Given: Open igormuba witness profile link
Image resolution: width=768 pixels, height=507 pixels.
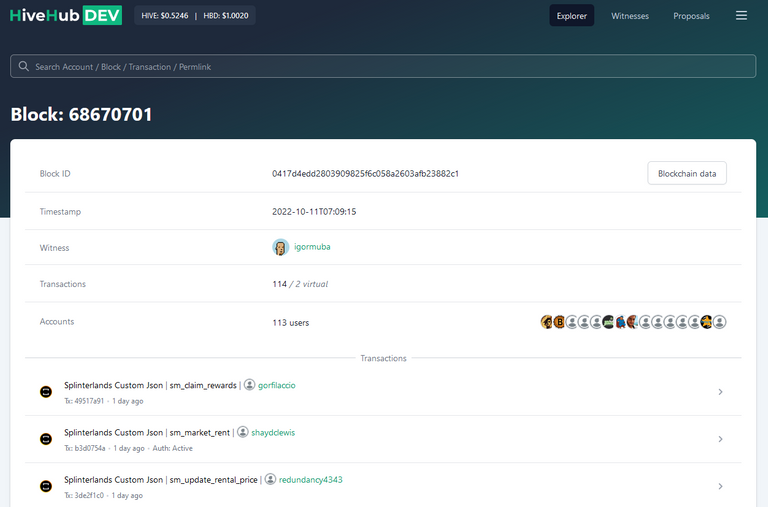Looking at the screenshot, I should [312, 247].
